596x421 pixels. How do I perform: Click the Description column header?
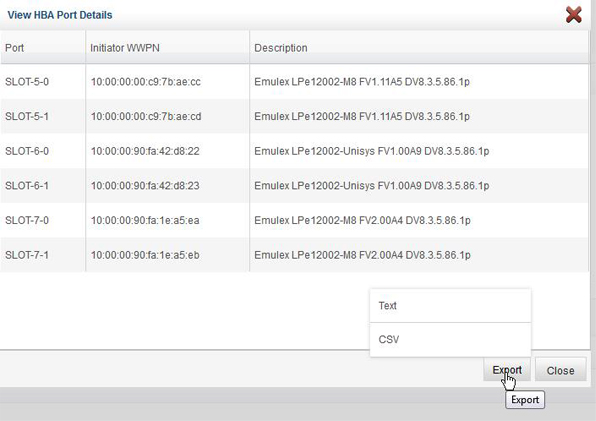[x=419, y=47]
